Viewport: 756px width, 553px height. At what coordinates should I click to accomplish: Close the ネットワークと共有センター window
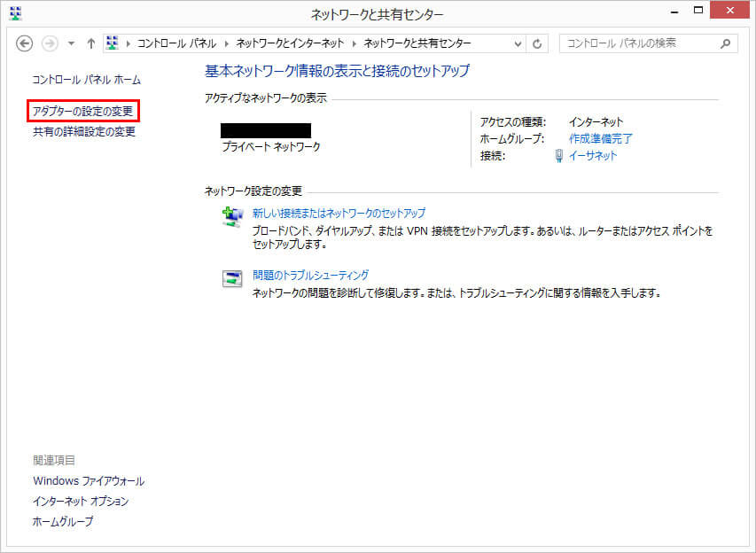click(730, 10)
